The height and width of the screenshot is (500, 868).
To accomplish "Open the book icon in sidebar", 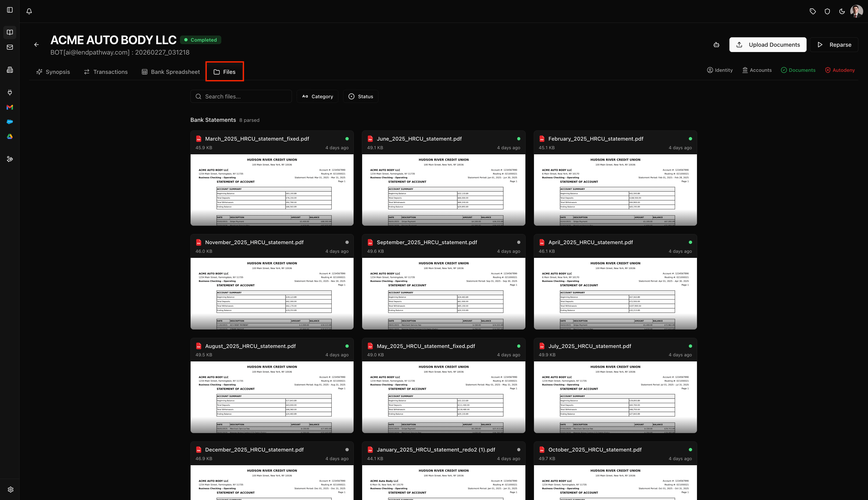I will coord(10,32).
